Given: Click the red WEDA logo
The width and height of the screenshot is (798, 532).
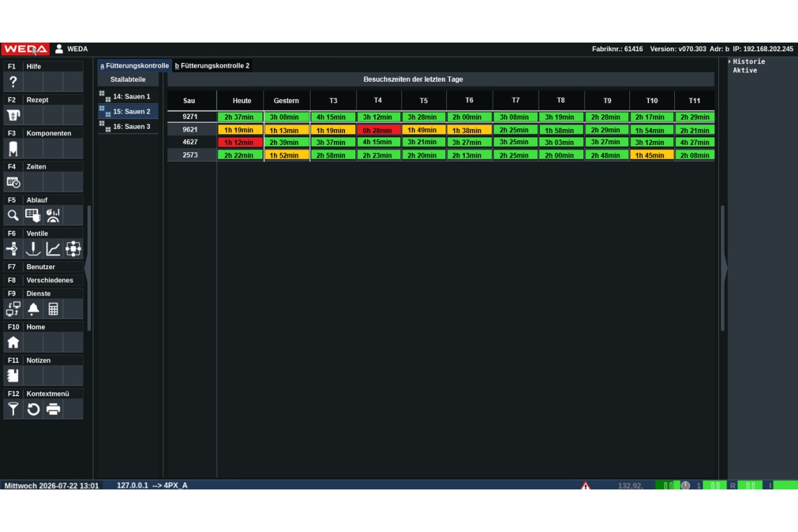Looking at the screenshot, I should (x=25, y=49).
